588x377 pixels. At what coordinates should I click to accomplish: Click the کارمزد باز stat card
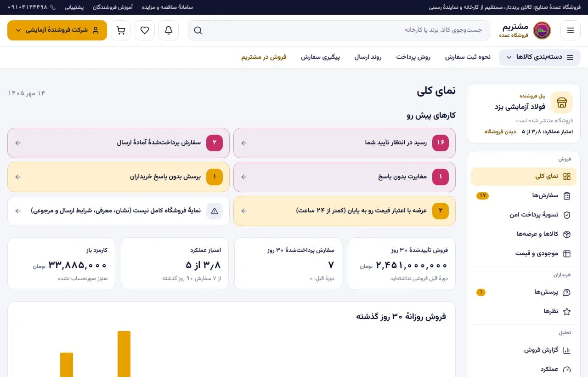[62, 263]
